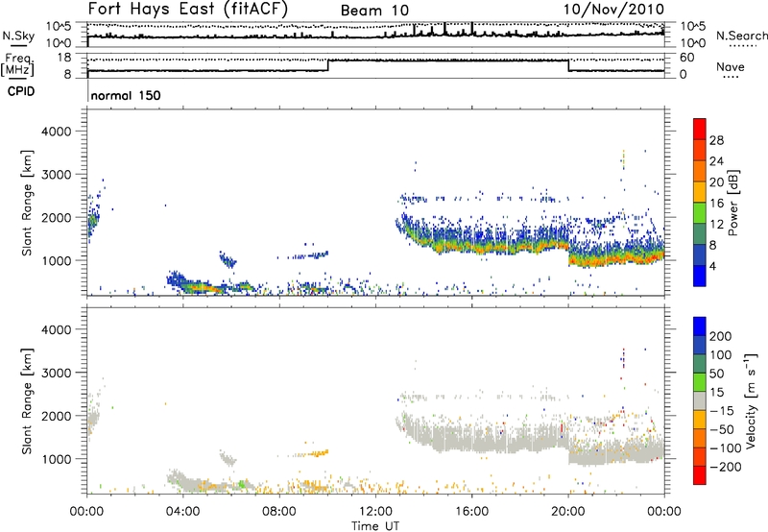
Task: Select the "-15" velocity colorbar label
Action: coord(722,411)
